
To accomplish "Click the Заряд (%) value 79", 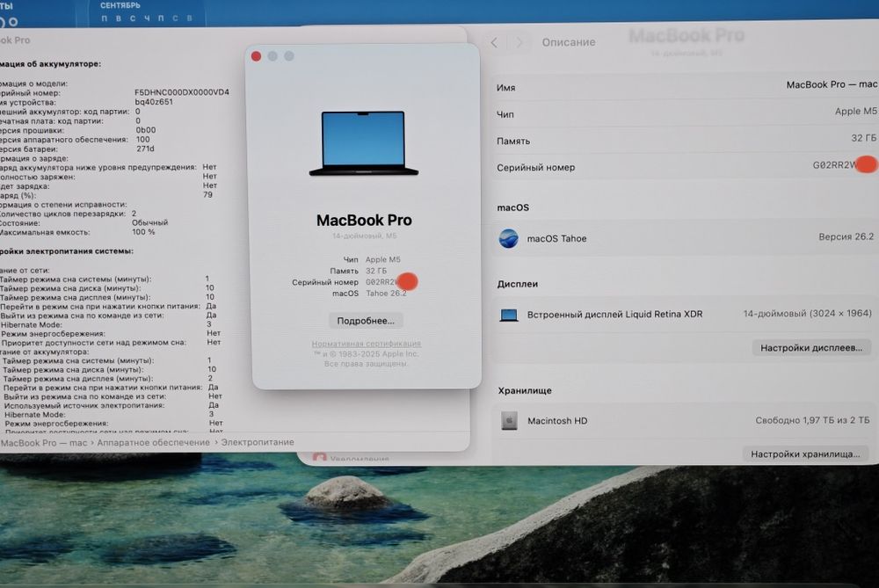I will pyautogui.click(x=207, y=195).
